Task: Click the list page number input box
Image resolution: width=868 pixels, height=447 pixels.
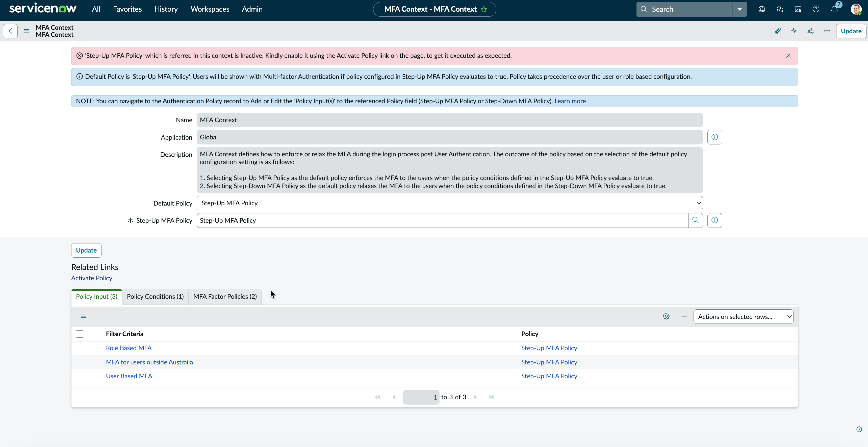Action: point(421,397)
